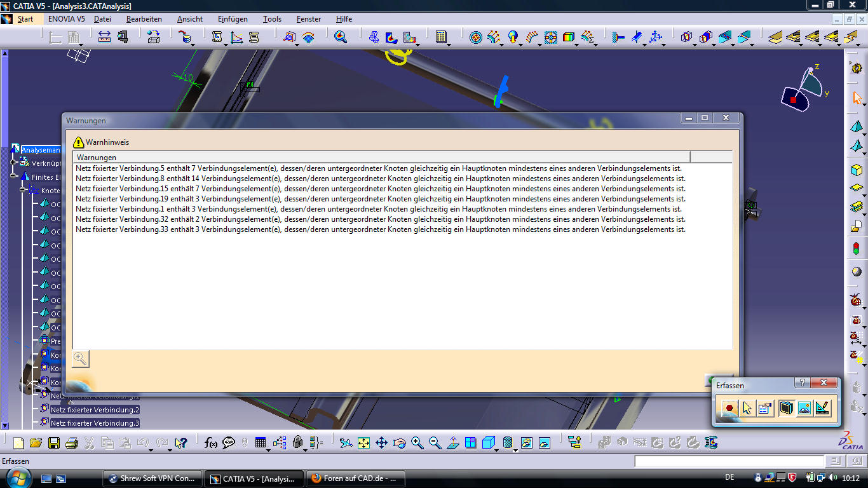Select Netz fixierter Verbindung.3 tree node
This screenshot has width=868, height=488.
95,423
